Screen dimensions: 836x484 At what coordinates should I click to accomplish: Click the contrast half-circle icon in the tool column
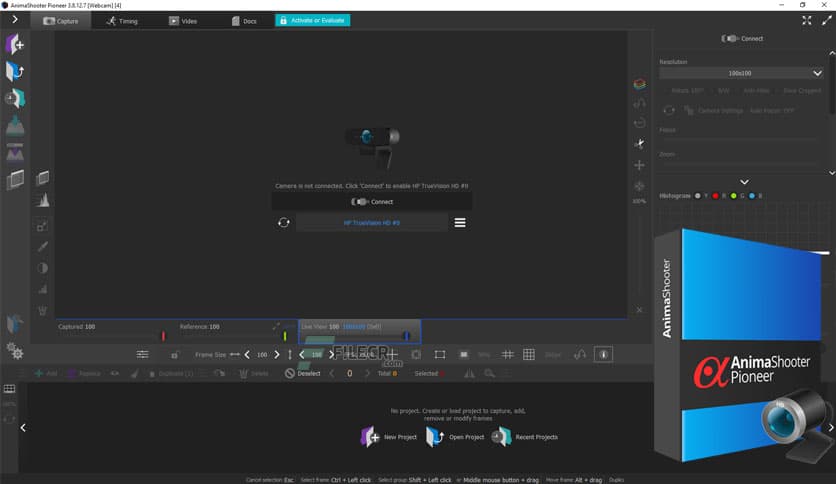pyautogui.click(x=43, y=268)
